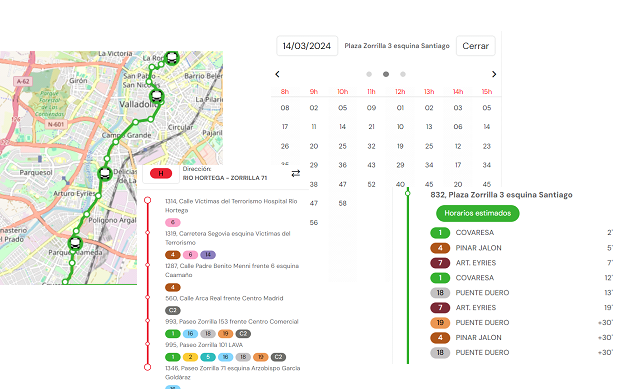This screenshot has width=621, height=391.
Task: Open stop 1319, Carretera Segovia
Action: 228,238
